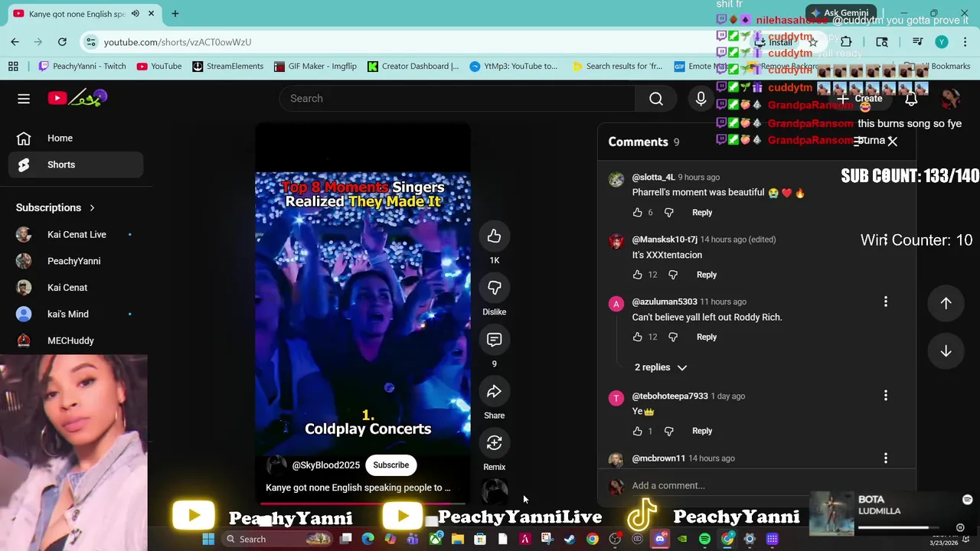The image size is (980, 551).
Task: Go to YouTube home via logo
Action: coord(77,98)
